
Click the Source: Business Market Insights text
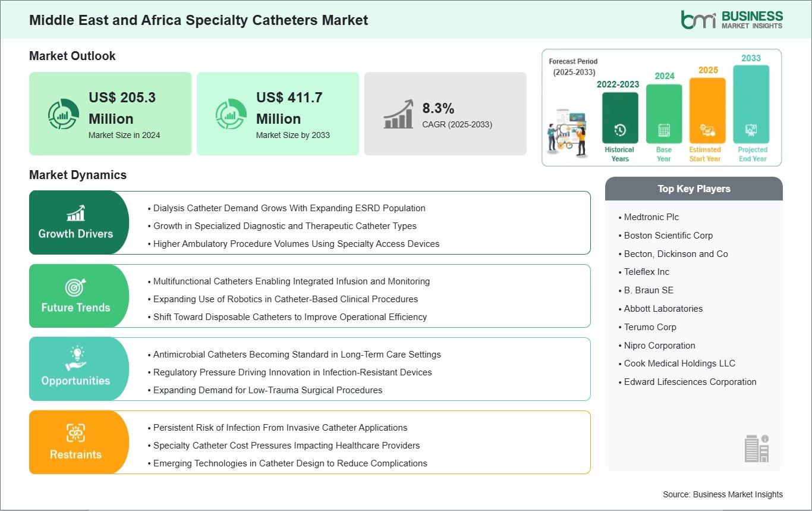(722, 494)
